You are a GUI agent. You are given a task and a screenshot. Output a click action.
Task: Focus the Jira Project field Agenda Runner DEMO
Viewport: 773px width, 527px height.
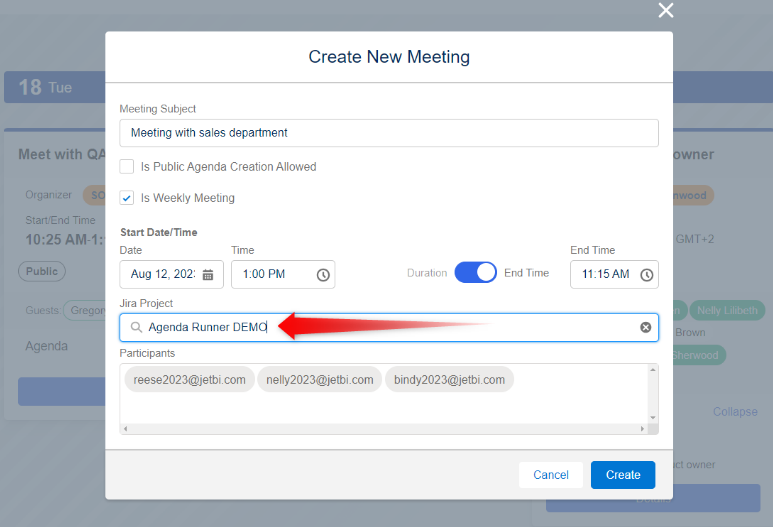point(388,327)
